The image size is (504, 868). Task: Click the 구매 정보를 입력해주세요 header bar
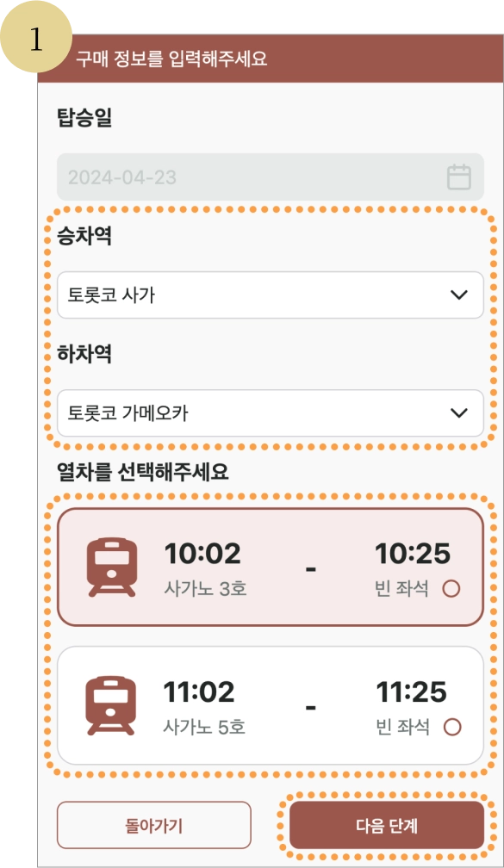(271, 59)
